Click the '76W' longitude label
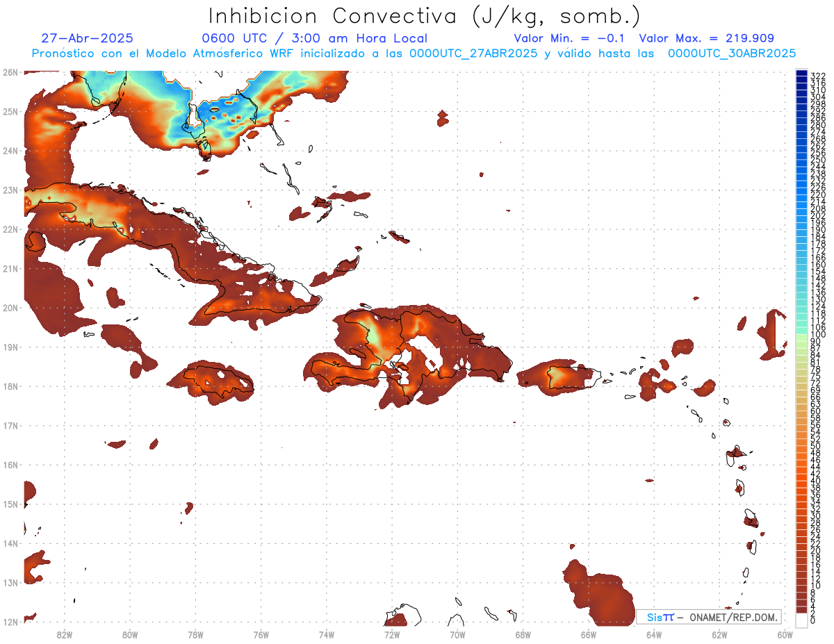 [261, 634]
